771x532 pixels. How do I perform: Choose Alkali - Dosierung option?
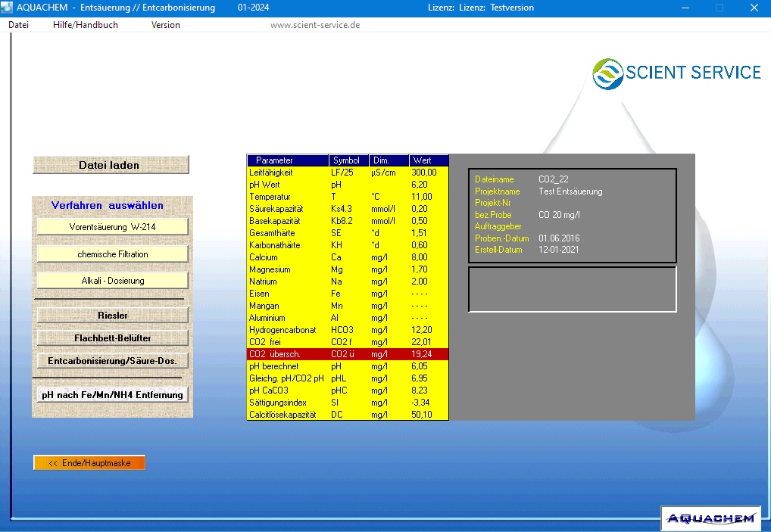113,281
